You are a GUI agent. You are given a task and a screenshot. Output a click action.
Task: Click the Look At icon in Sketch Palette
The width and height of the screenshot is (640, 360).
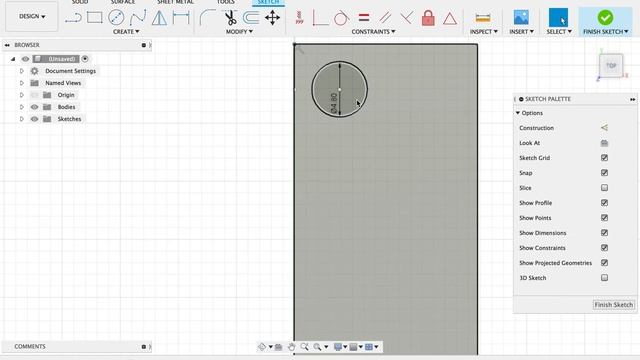click(604, 143)
